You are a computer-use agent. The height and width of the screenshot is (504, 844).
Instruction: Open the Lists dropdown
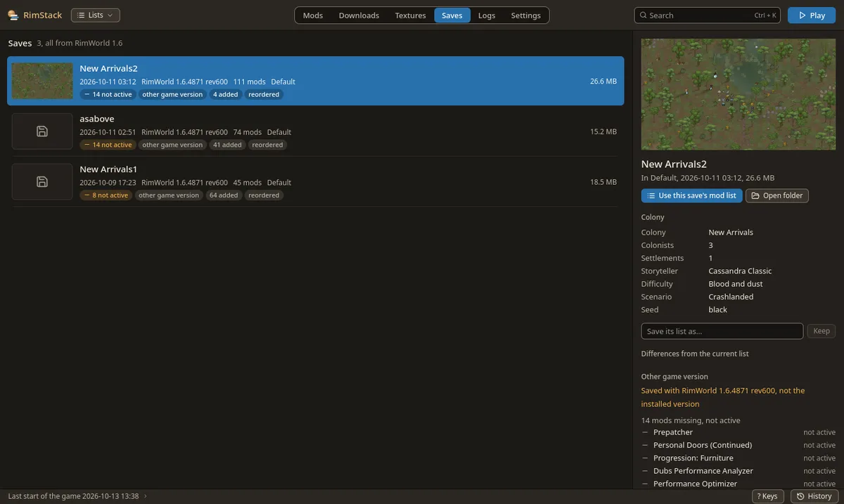(x=96, y=15)
